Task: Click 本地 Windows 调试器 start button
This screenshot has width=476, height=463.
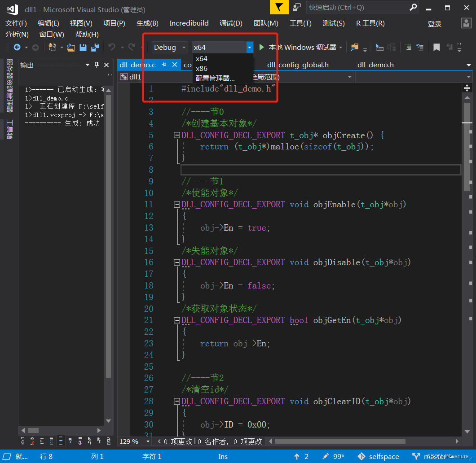Action: 300,47
